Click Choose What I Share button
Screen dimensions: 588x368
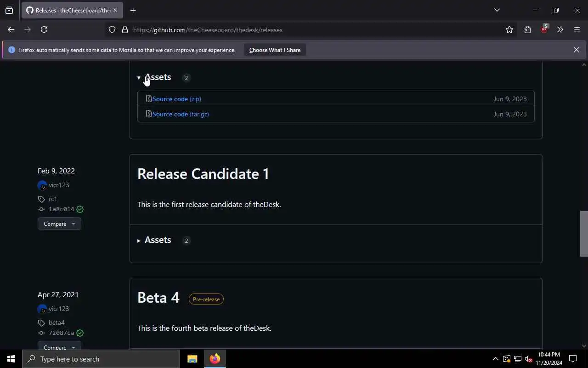pyautogui.click(x=275, y=50)
